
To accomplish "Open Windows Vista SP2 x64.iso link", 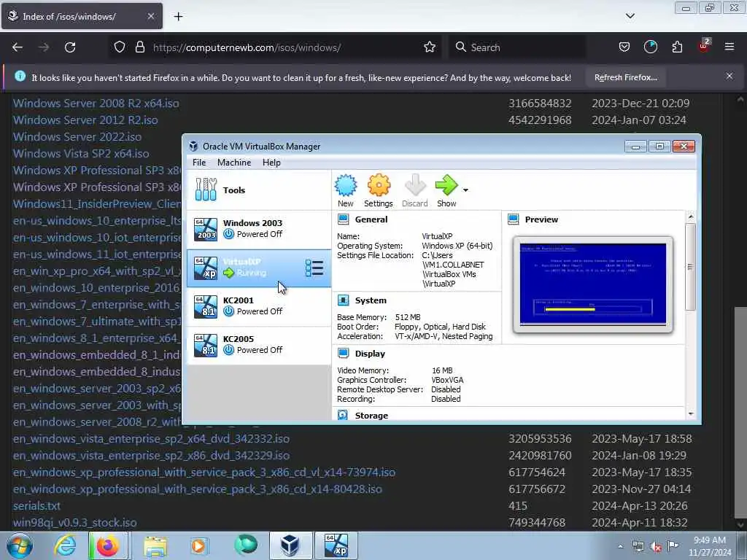I will click(x=81, y=153).
